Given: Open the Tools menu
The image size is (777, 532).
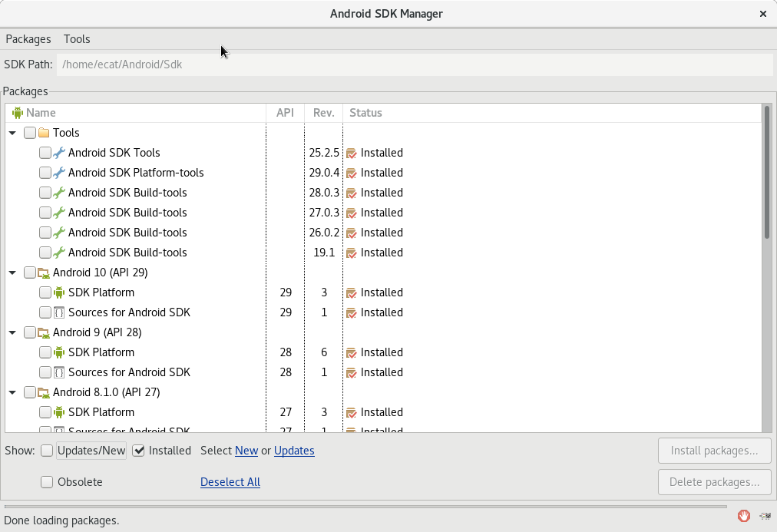Looking at the screenshot, I should [x=77, y=39].
